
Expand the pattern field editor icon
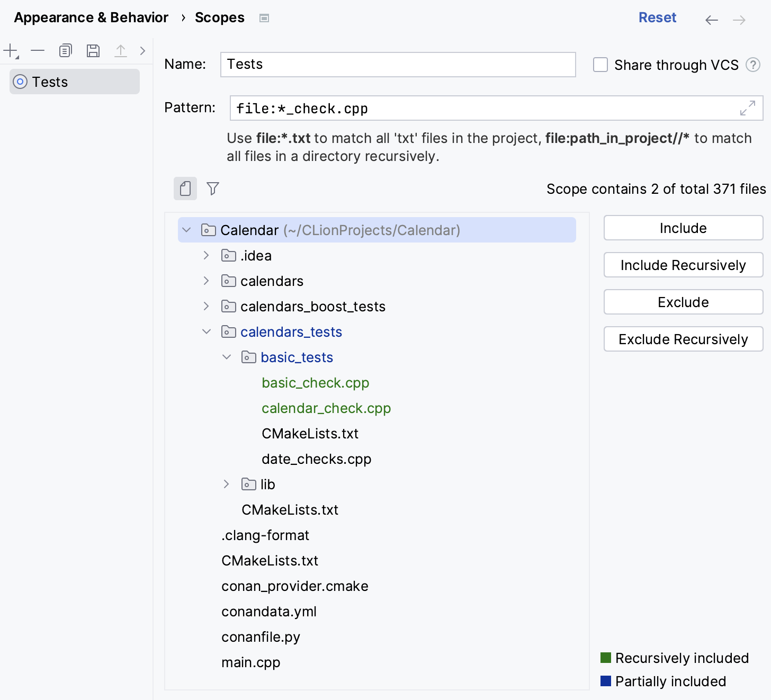(x=747, y=108)
